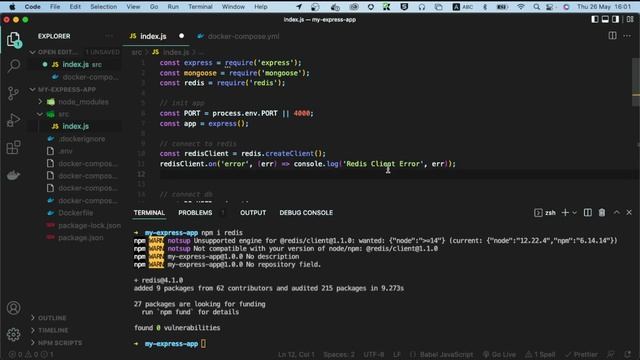Toggle secondary sidebar layout icon
This screenshot has width=640, height=360.
pyautogui.click(x=615, y=19)
